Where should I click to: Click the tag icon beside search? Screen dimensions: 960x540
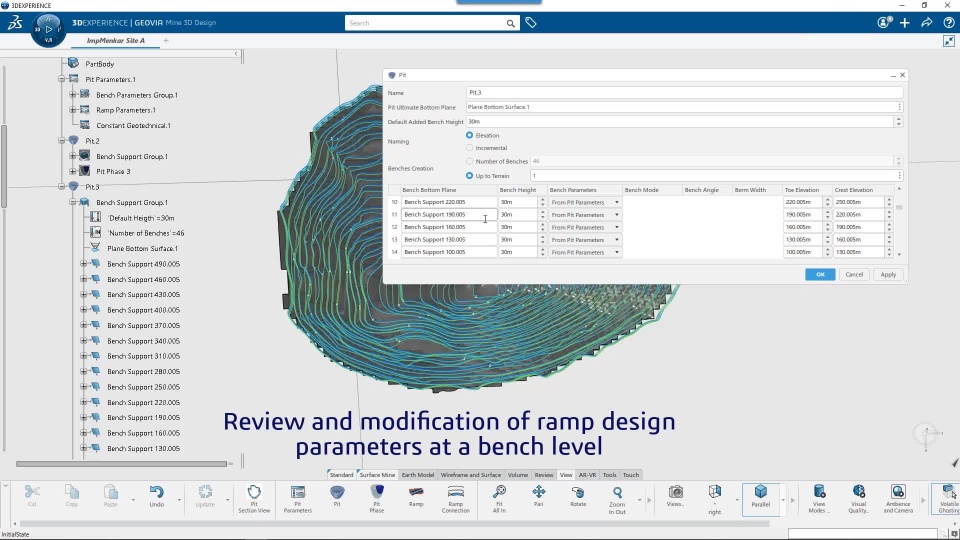[531, 23]
